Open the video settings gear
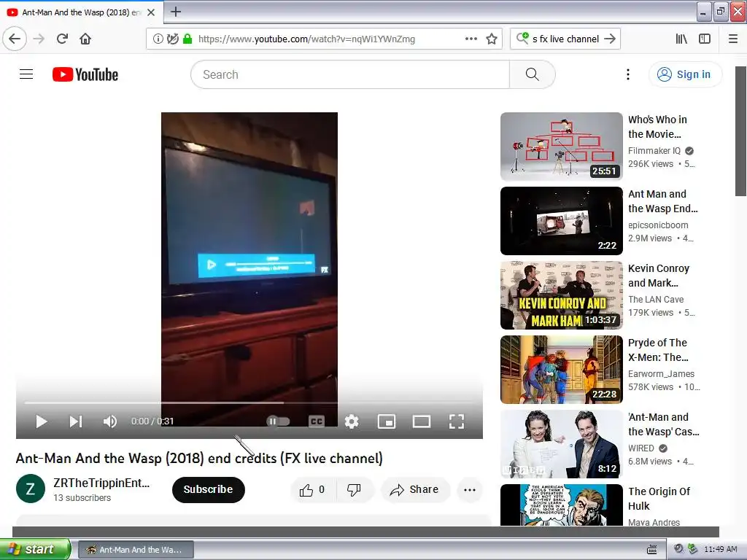Screen dimensions: 747x560 (352, 421)
